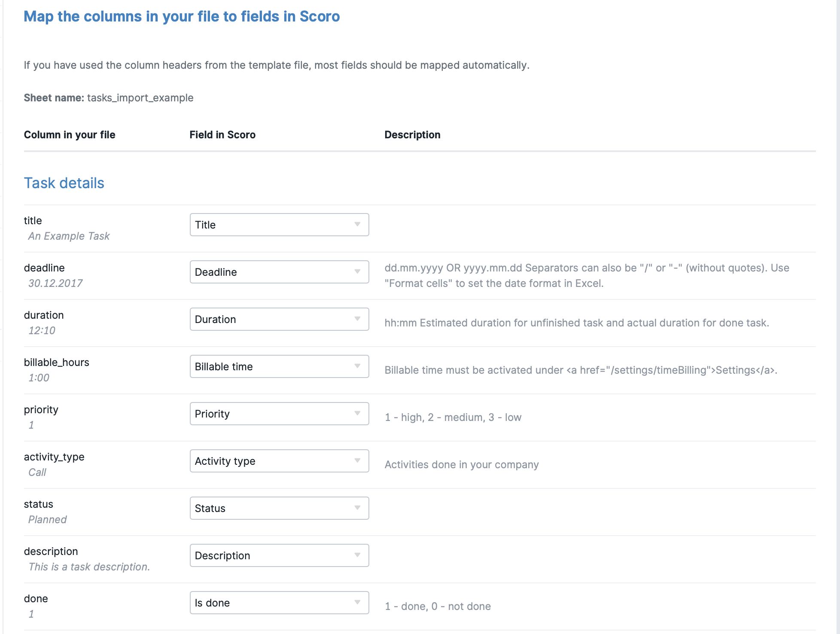
Task: Click the 'title' column name
Action: tap(33, 221)
